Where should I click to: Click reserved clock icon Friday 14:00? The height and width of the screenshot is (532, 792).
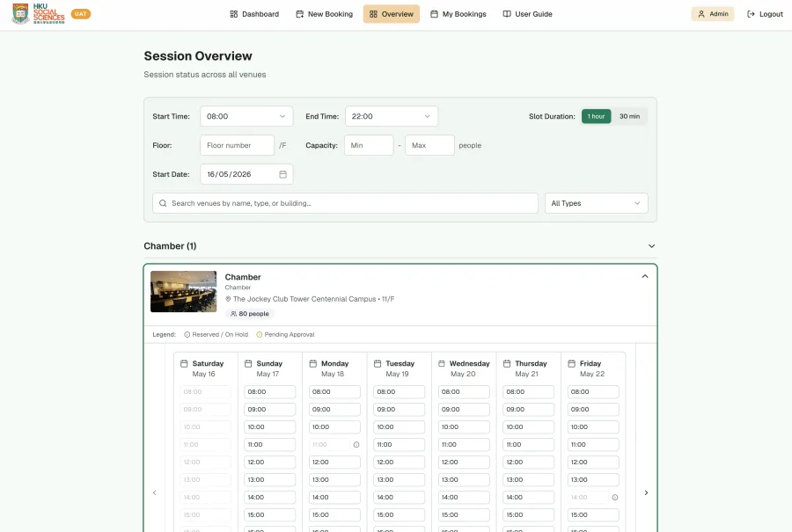tap(615, 497)
